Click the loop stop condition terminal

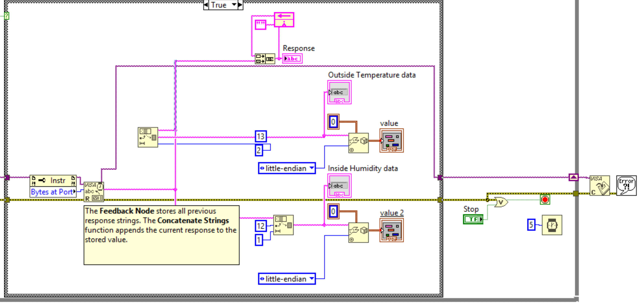pos(545,200)
